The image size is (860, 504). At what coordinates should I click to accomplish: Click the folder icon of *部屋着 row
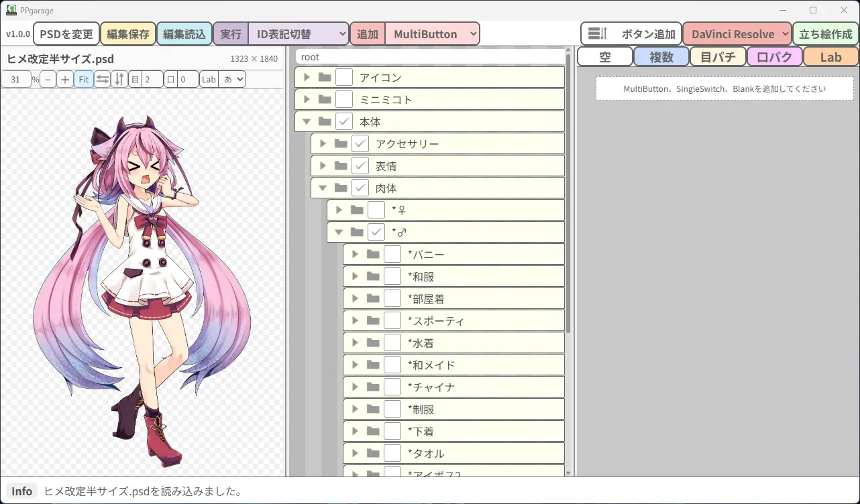[374, 298]
